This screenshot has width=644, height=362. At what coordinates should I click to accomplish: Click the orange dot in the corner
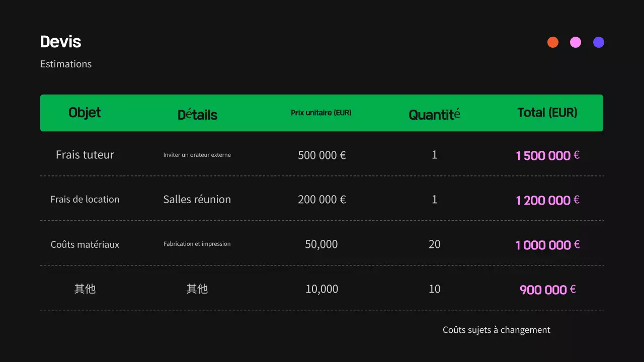tap(553, 42)
